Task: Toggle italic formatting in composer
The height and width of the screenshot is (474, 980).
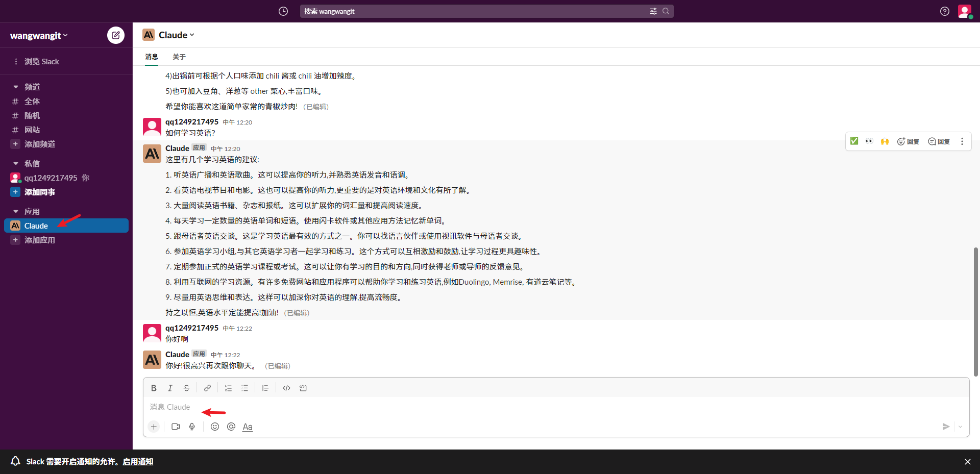Action: [x=170, y=388]
